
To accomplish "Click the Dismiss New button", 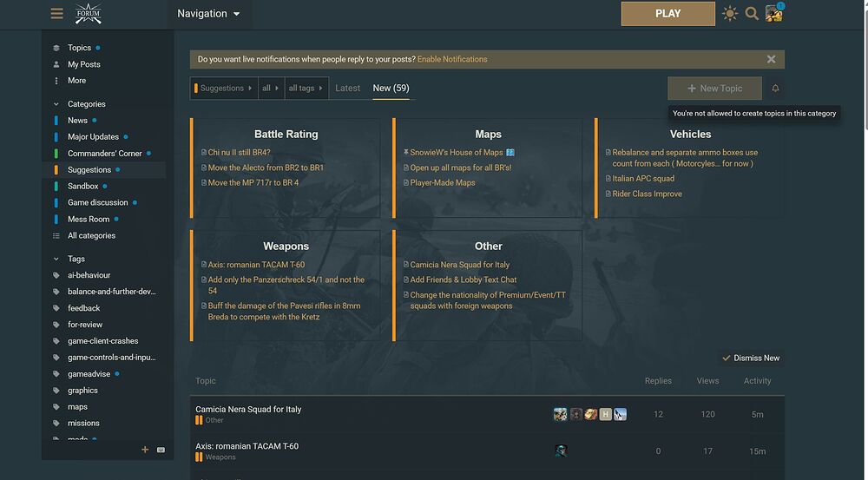I will click(x=751, y=358).
